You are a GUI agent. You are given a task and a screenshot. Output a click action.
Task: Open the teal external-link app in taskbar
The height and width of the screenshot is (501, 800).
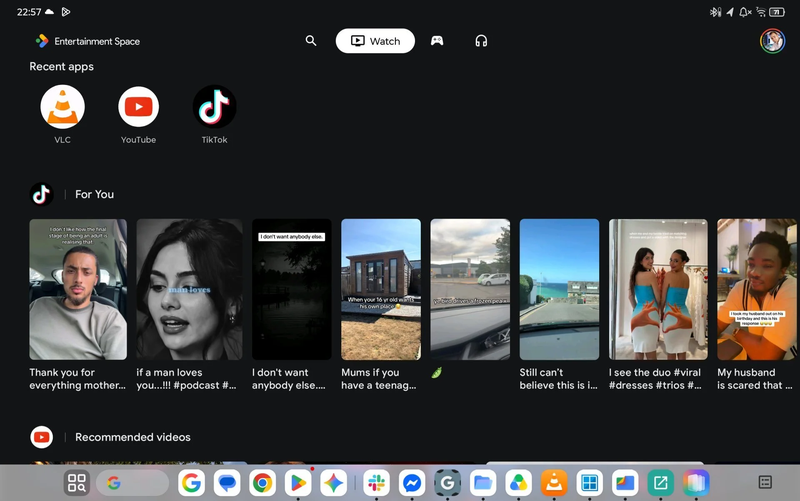(661, 483)
